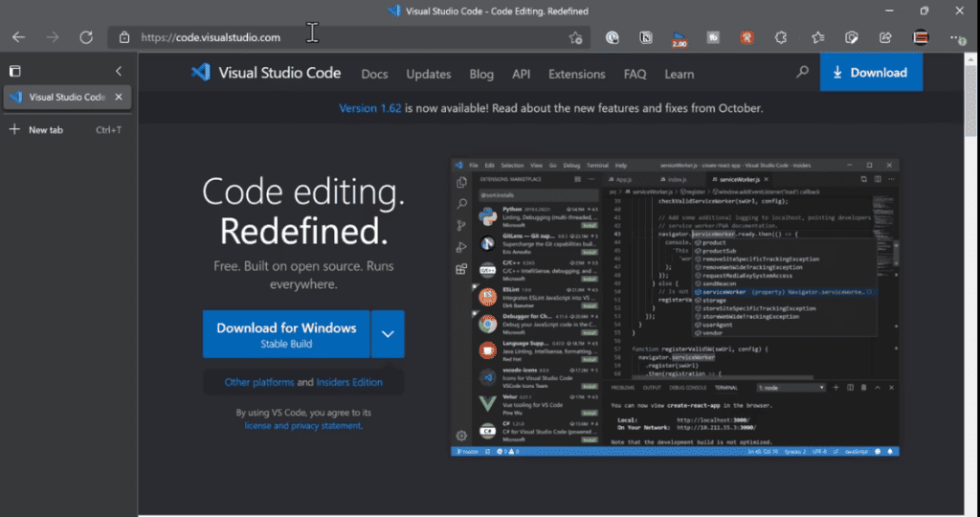Open the browser Extensions puzzle icon

coord(781,37)
